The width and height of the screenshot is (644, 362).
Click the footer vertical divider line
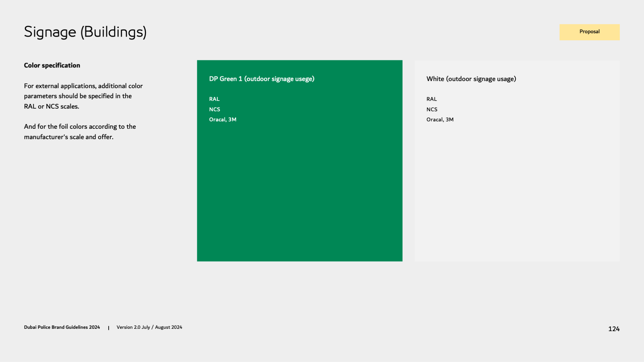[x=109, y=328]
